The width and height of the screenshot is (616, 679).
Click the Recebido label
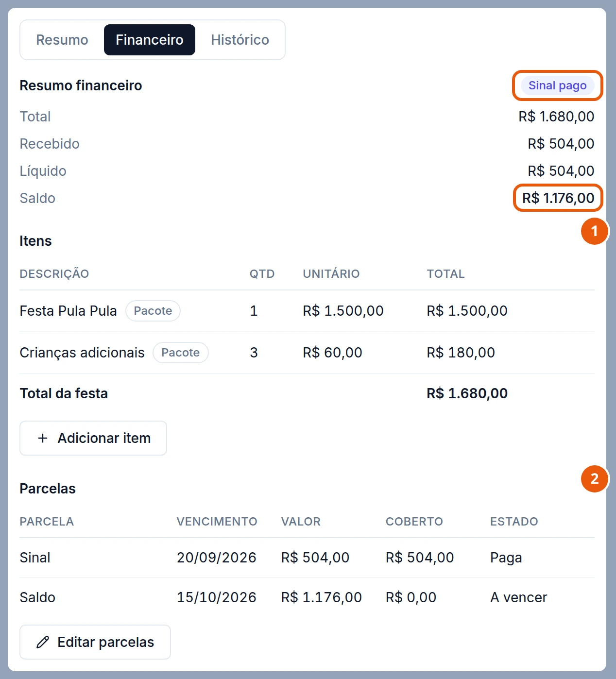[x=50, y=144]
